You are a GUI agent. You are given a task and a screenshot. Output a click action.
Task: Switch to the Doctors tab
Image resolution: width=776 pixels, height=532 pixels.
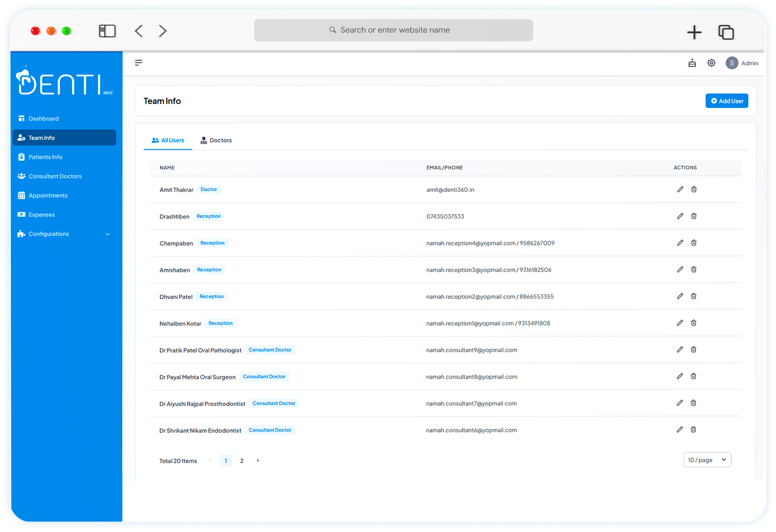click(x=216, y=140)
